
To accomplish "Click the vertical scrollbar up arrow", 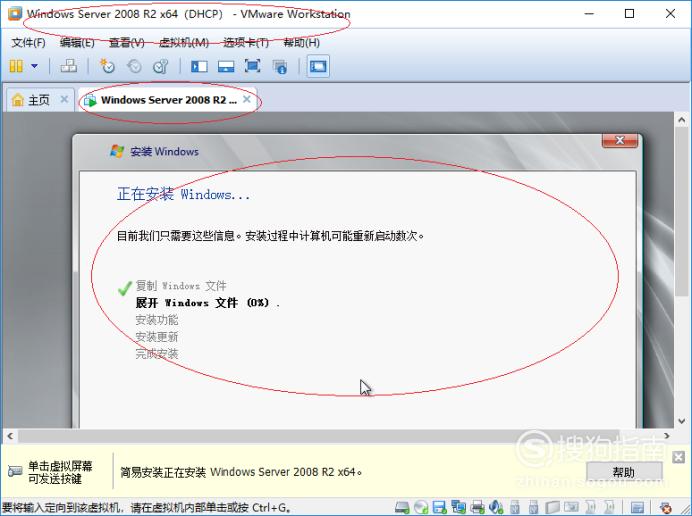I will click(x=681, y=120).
